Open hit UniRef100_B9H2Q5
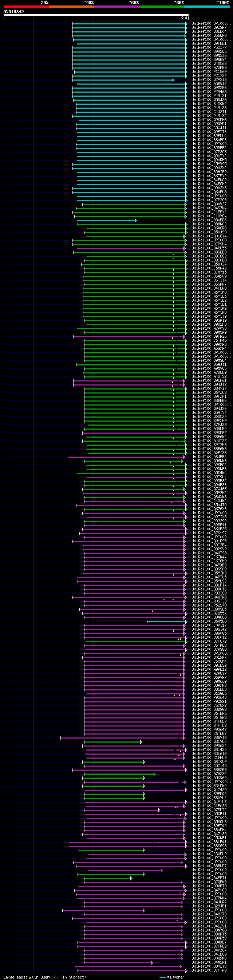This screenshot has width=233, height=980. click(209, 51)
